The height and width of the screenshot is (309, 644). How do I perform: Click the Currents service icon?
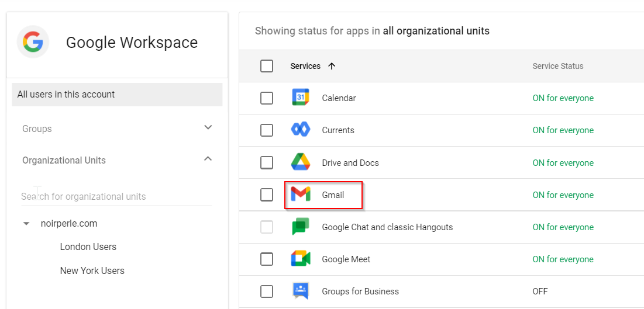click(300, 130)
